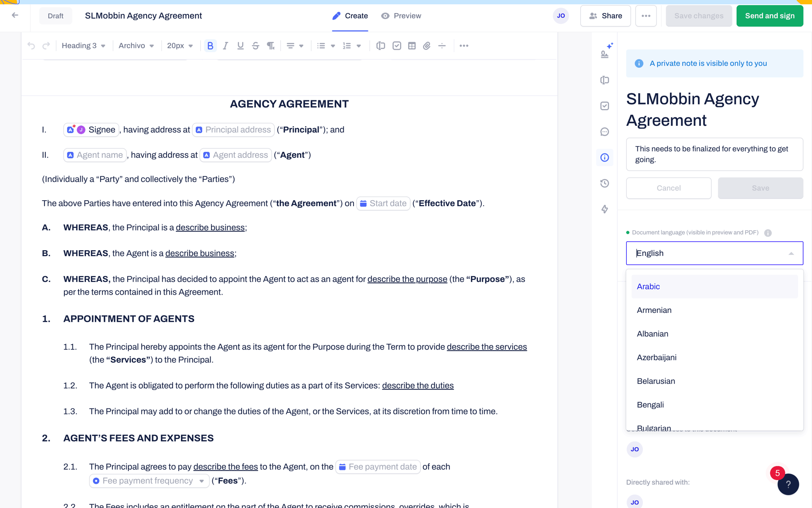
Task: Insert a checkbox from the toolbar
Action: pyautogui.click(x=397, y=46)
